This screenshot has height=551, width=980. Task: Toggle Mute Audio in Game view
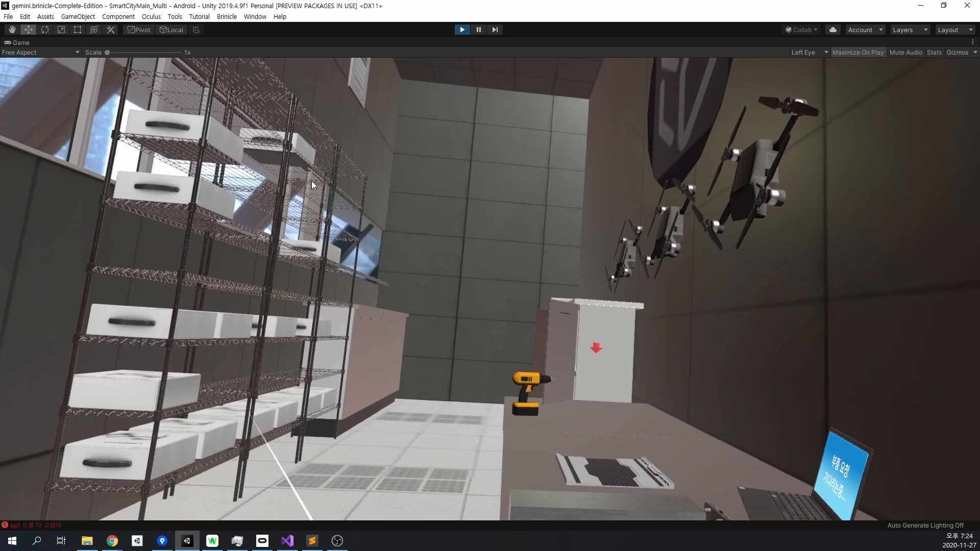tap(905, 53)
